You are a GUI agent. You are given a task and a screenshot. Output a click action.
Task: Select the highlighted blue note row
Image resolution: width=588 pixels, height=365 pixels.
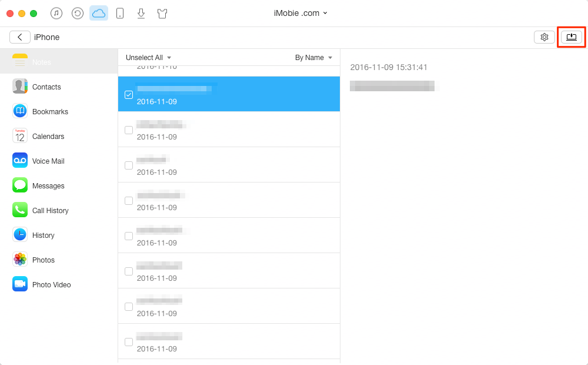229,94
